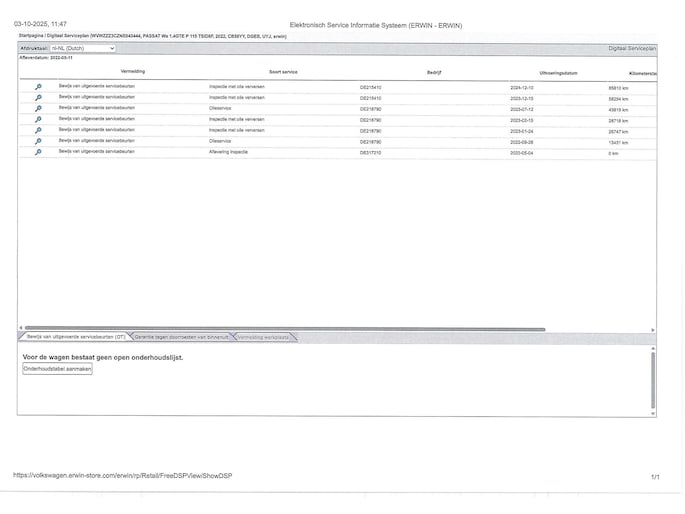
Task: View the Aflevering Inspectie record with magnifier
Action: point(38,152)
